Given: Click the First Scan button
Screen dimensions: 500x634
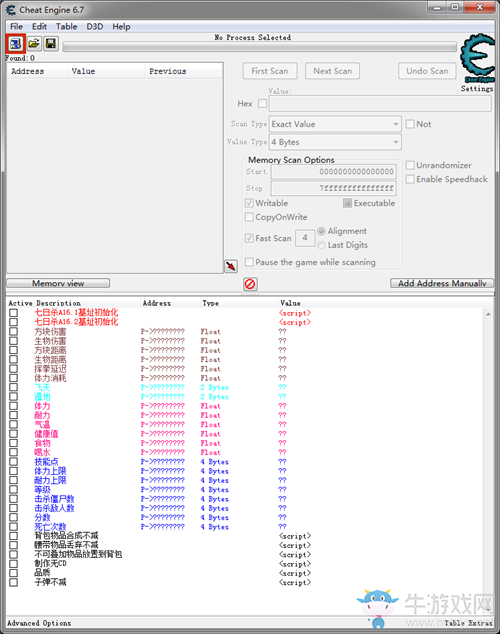Looking at the screenshot, I should (270, 71).
